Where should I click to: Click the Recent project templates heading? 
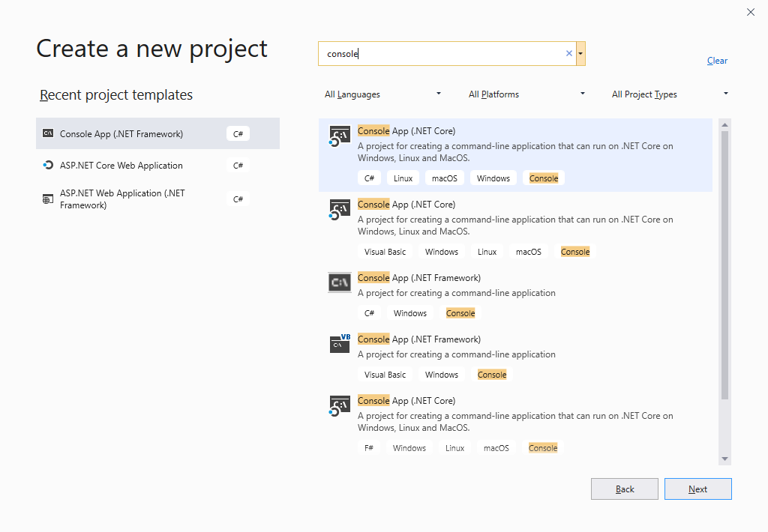tap(116, 94)
